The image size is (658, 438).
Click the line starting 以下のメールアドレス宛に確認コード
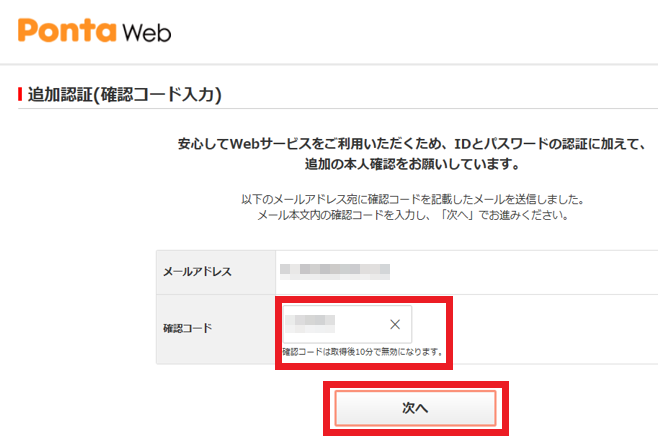(413, 199)
